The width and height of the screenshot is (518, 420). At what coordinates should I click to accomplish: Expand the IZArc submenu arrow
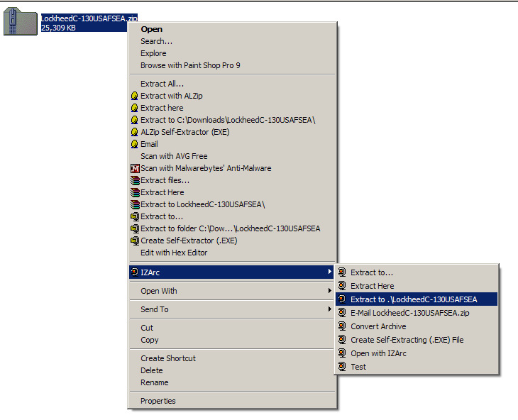329,272
